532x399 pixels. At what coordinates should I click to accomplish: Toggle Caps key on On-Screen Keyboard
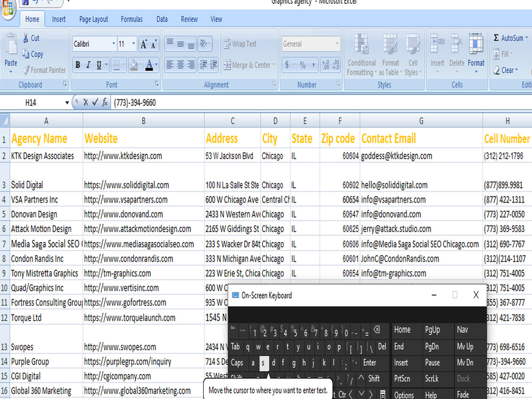tap(237, 363)
